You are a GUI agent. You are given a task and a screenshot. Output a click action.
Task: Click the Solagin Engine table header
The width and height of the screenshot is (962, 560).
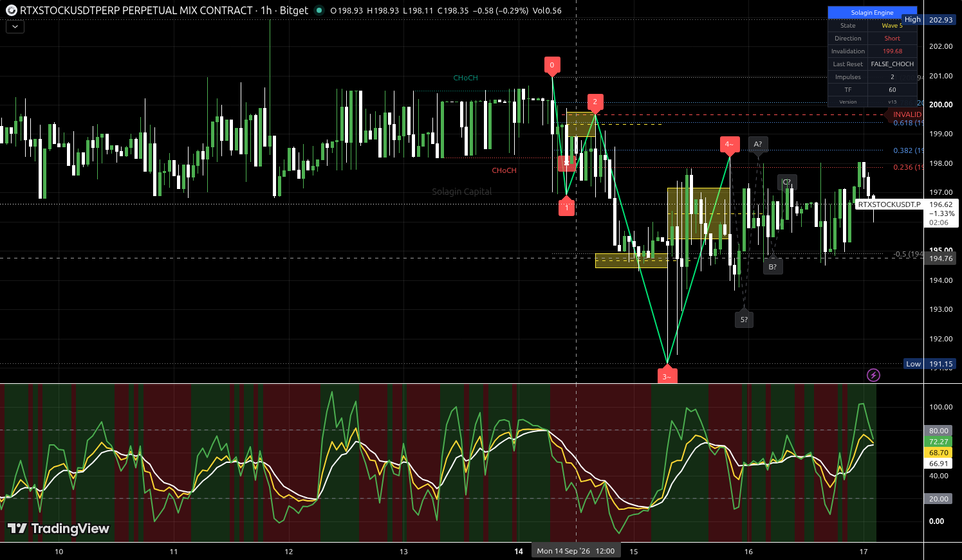point(872,12)
